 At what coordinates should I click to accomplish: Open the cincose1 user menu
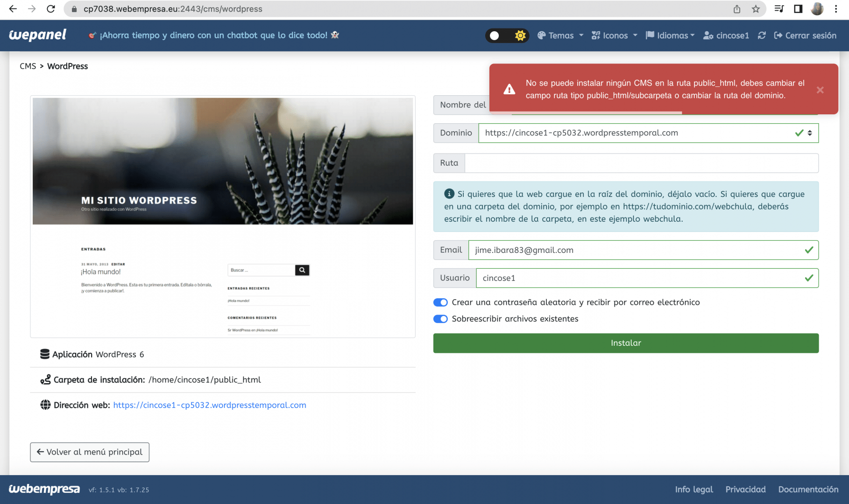point(726,35)
